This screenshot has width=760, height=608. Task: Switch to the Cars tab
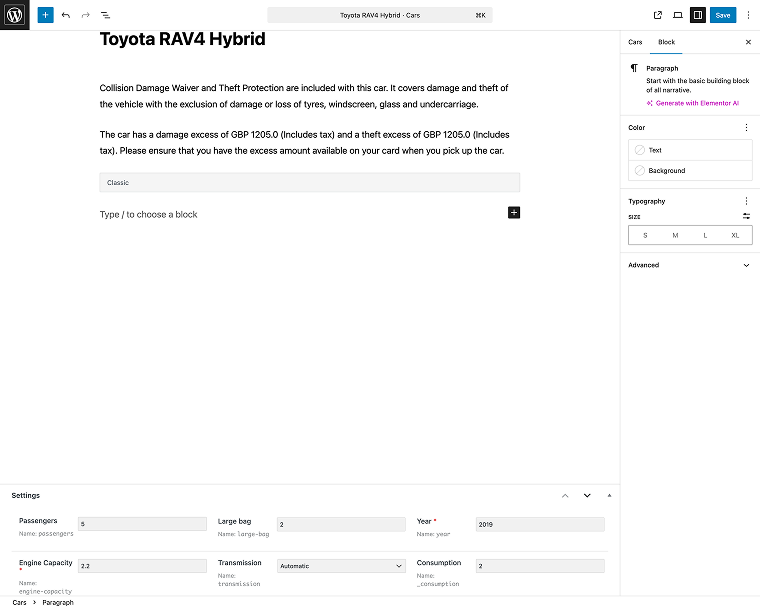[635, 42]
